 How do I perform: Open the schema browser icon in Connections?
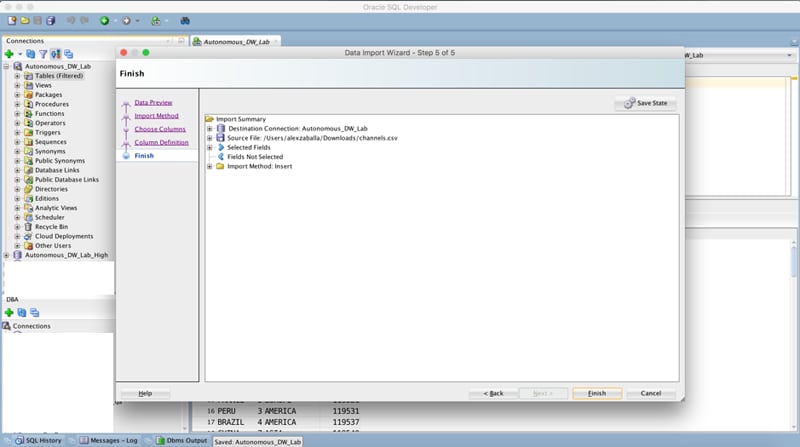pyautogui.click(x=56, y=54)
